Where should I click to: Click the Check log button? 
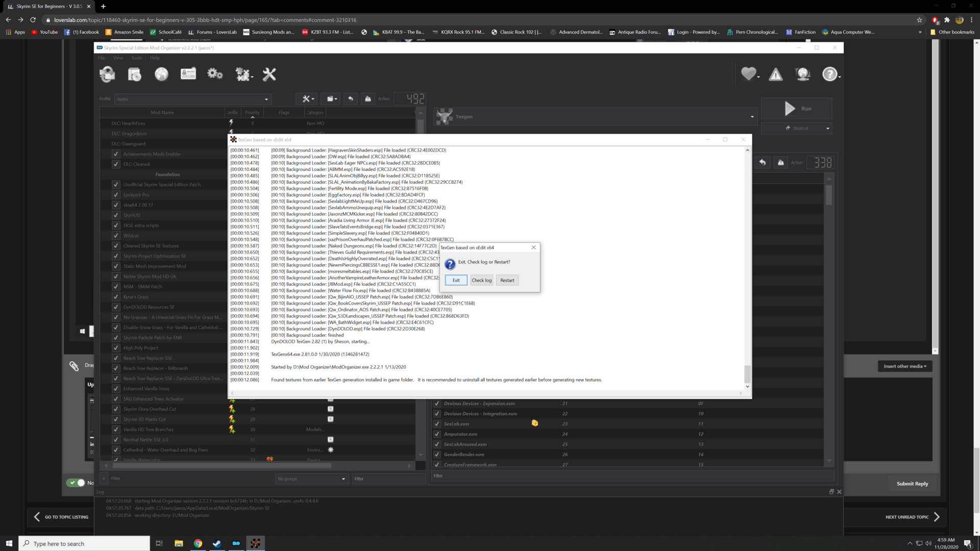(481, 280)
